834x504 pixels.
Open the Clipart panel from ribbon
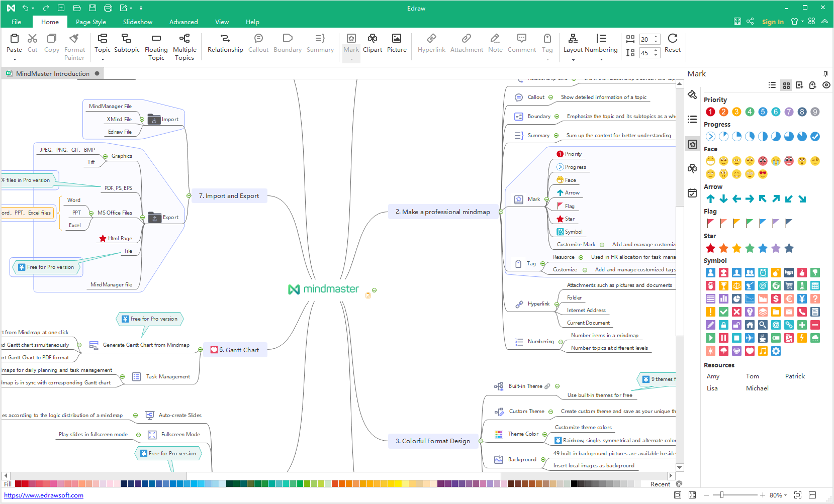click(372, 43)
